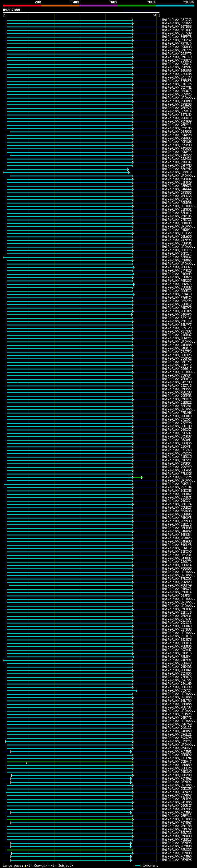Select hit label UniRef100_C4J938
197x868 pixels.
(176, 132)
